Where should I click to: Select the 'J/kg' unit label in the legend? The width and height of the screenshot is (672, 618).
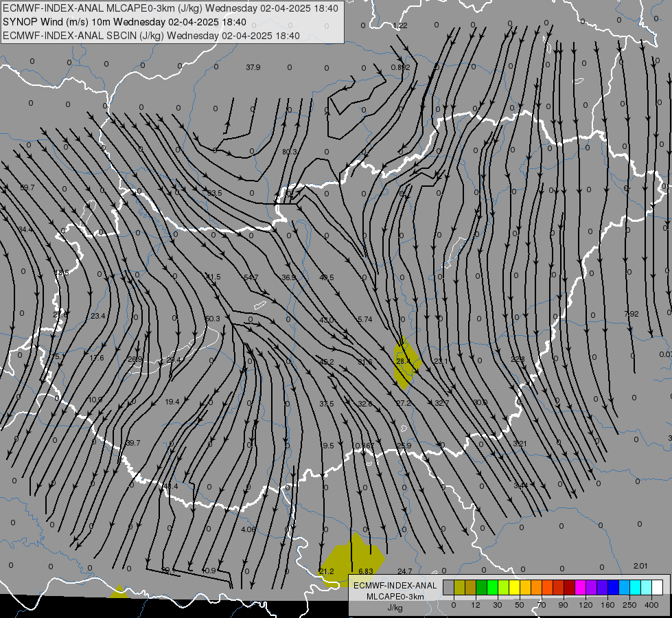pyautogui.click(x=395, y=607)
